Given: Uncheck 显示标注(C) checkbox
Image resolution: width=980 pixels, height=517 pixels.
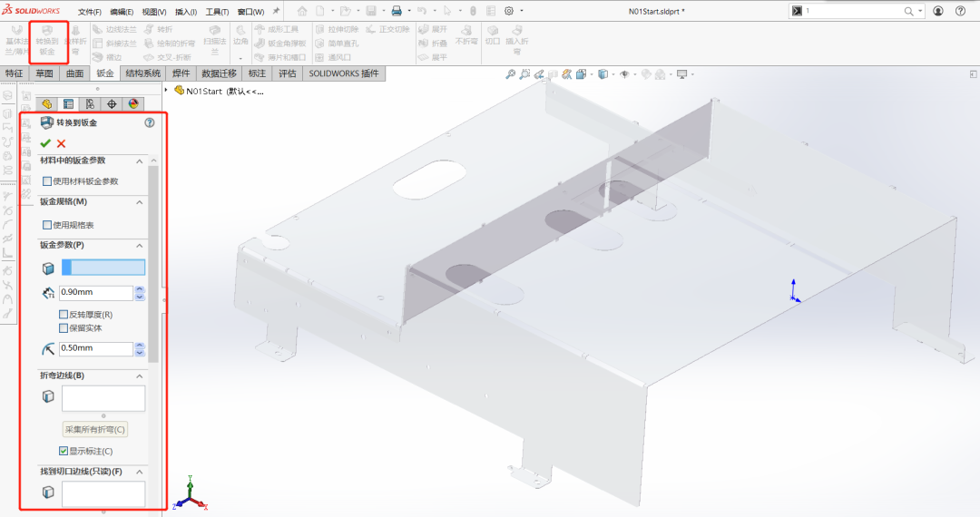Looking at the screenshot, I should [64, 451].
